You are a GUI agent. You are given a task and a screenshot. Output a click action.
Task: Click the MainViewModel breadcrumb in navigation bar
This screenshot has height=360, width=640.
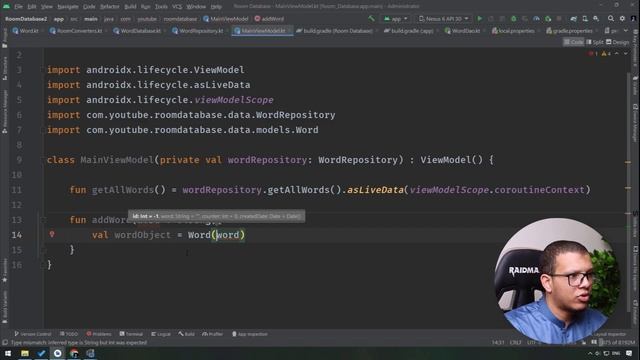tap(226, 19)
